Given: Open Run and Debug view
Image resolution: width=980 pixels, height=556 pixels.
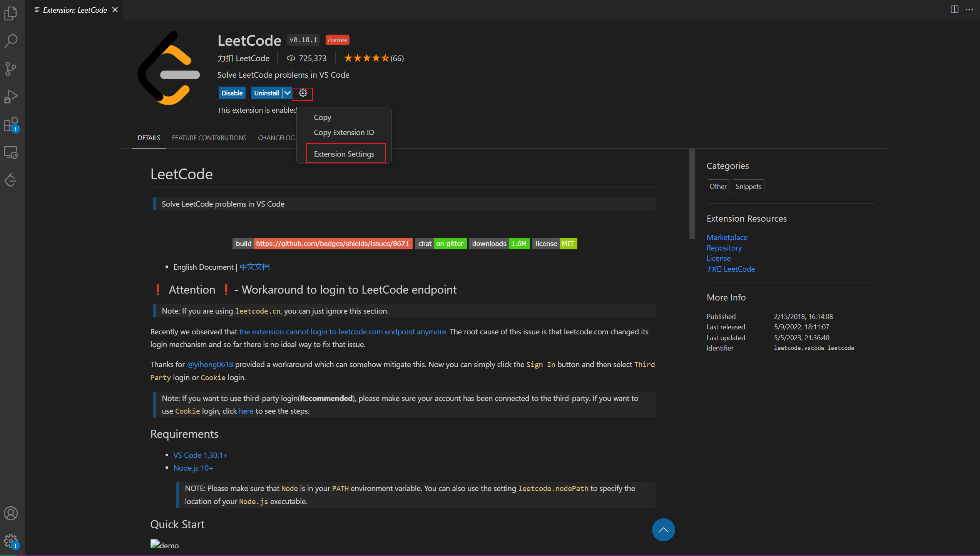Looking at the screenshot, I should point(11,97).
